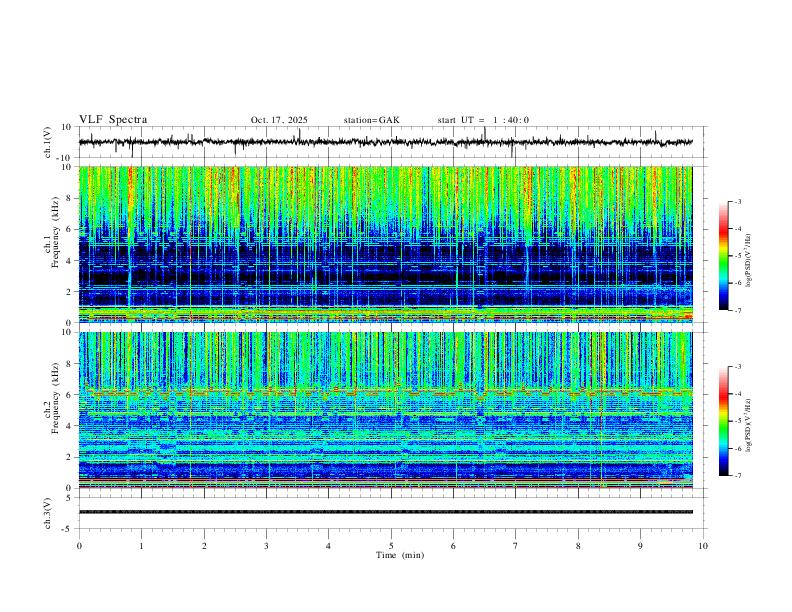Click the ch.1 voltage waveform trace
Image resolution: width=792 pixels, height=612 pixels.
pos(386,142)
